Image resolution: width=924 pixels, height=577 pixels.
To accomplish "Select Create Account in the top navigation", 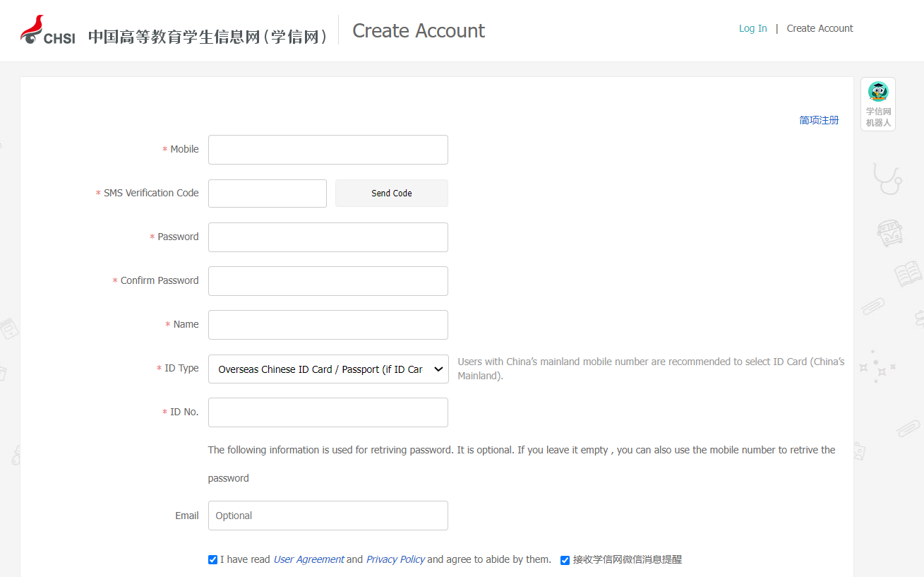I will 820,28.
